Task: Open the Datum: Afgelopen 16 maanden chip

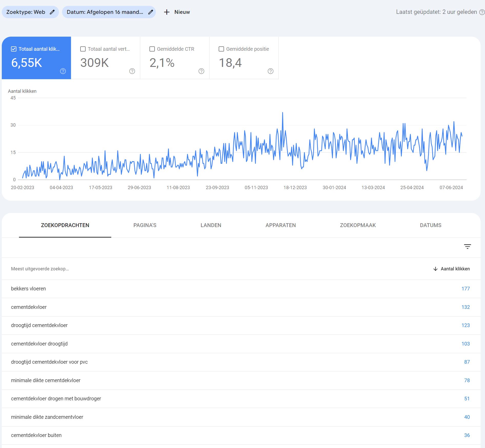Action: point(109,12)
